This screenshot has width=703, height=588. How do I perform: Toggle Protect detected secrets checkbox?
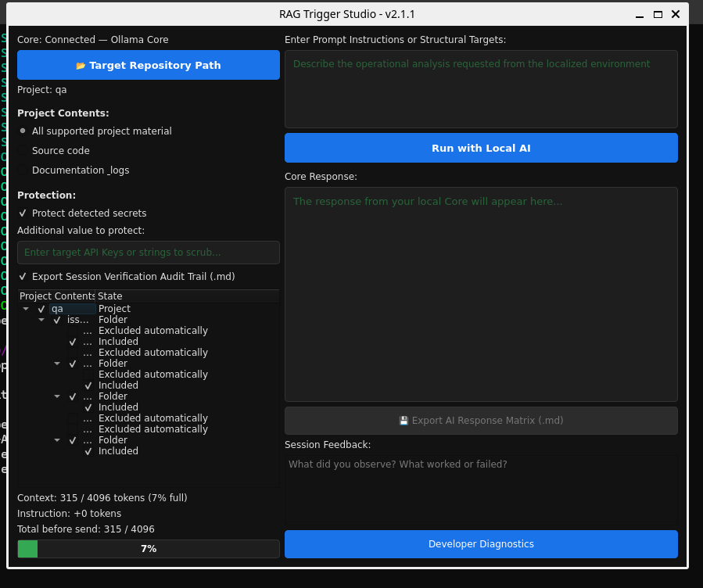click(82, 213)
